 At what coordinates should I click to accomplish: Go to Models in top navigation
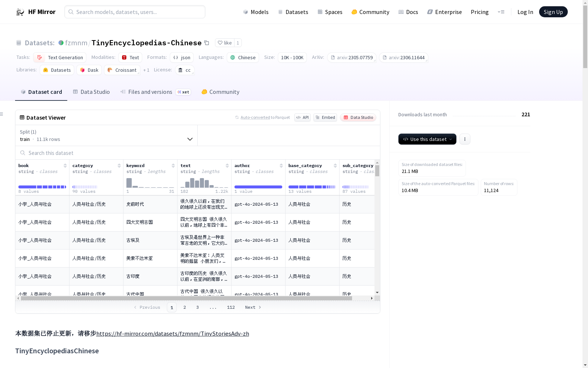tap(256, 12)
